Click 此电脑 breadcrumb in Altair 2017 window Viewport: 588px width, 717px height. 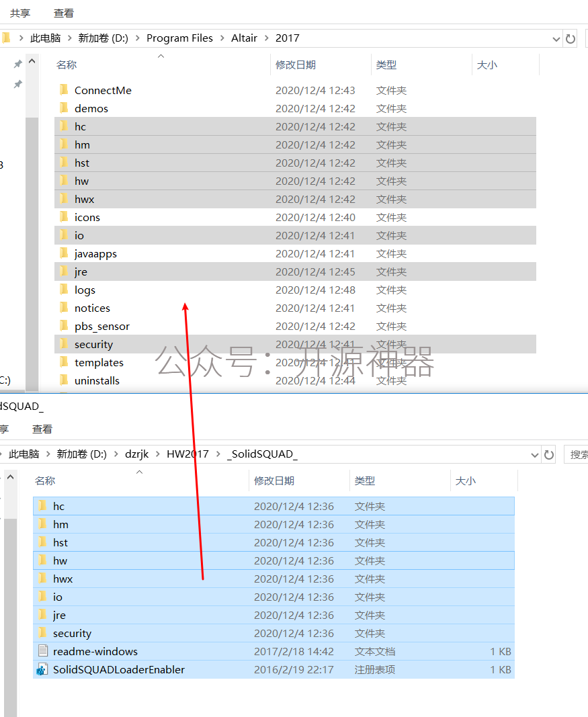45,38
